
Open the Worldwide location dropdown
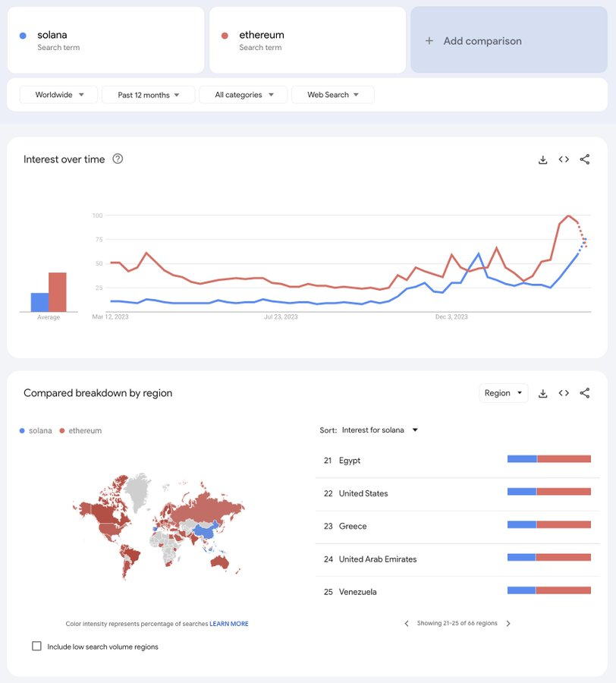(58, 95)
